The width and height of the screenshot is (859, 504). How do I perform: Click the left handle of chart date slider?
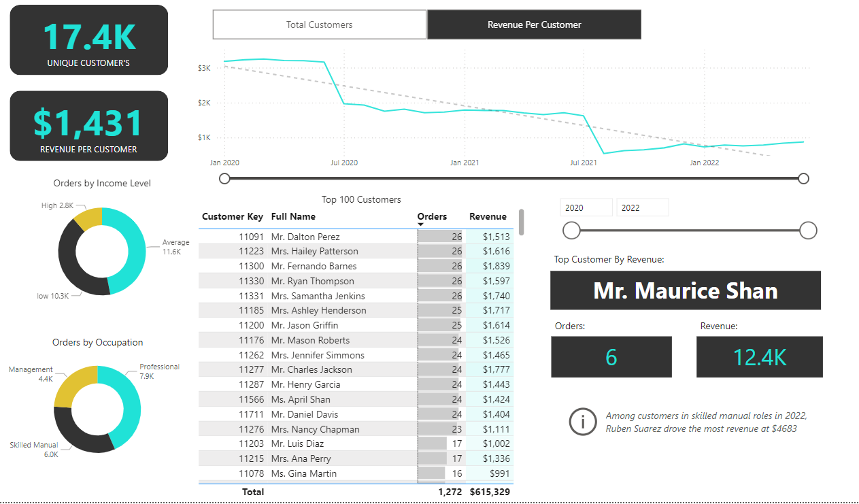[x=225, y=178]
